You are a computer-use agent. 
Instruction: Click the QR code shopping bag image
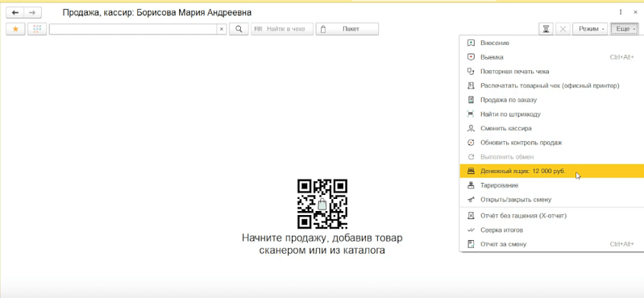[322, 204]
